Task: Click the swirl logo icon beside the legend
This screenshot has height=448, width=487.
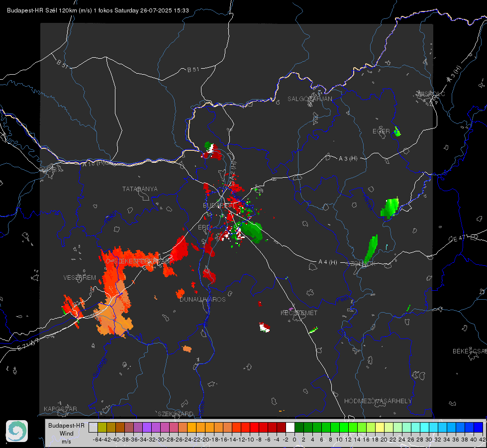Action: click(x=17, y=431)
